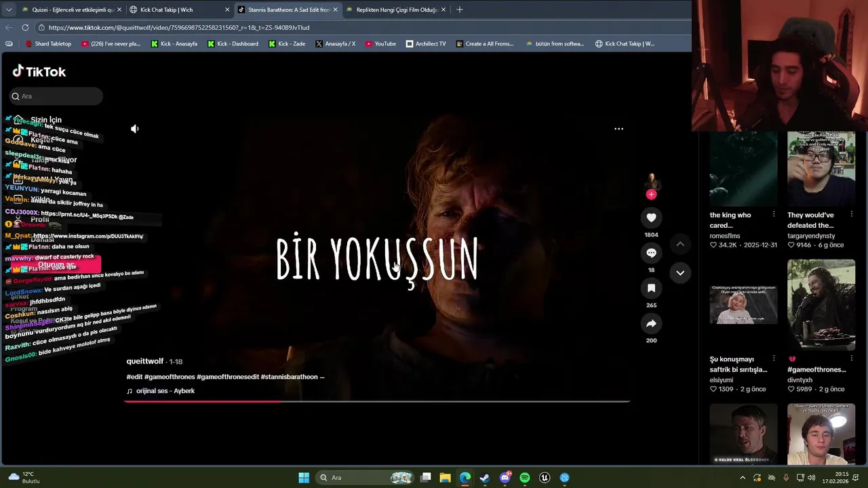
Task: Like the video with the heart icon
Action: coord(651,218)
